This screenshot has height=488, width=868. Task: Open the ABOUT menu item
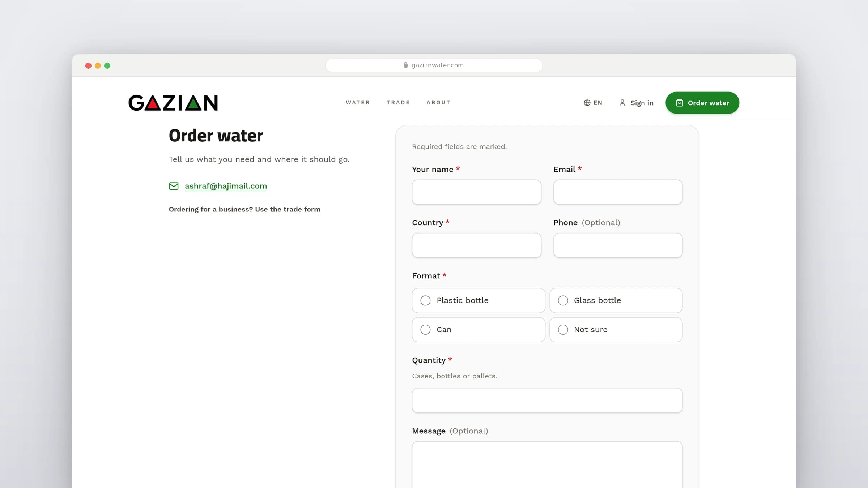(438, 103)
